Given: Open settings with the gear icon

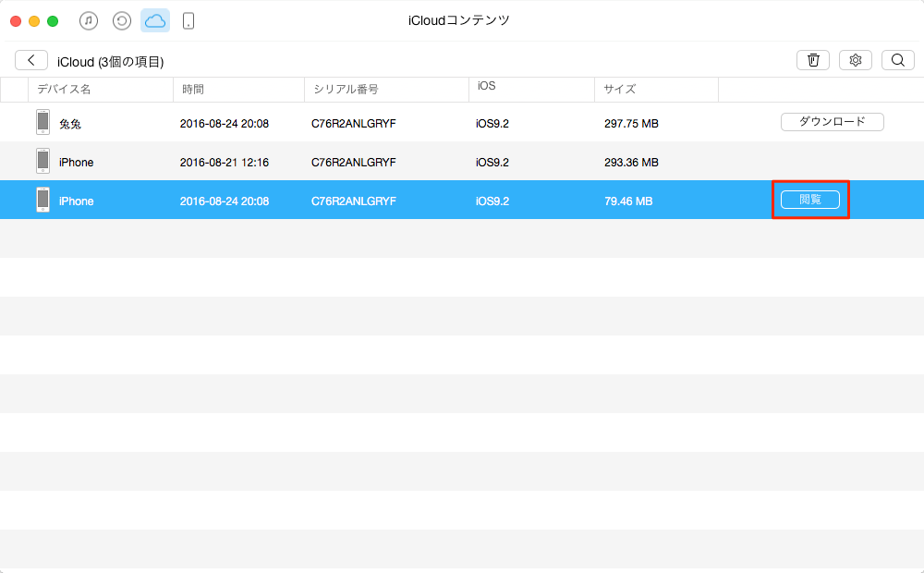Looking at the screenshot, I should point(856,60).
